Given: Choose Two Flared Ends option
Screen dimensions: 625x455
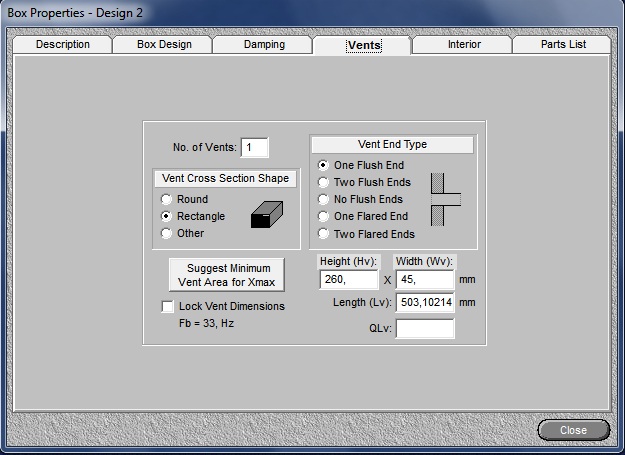Looking at the screenshot, I should (x=323, y=234).
